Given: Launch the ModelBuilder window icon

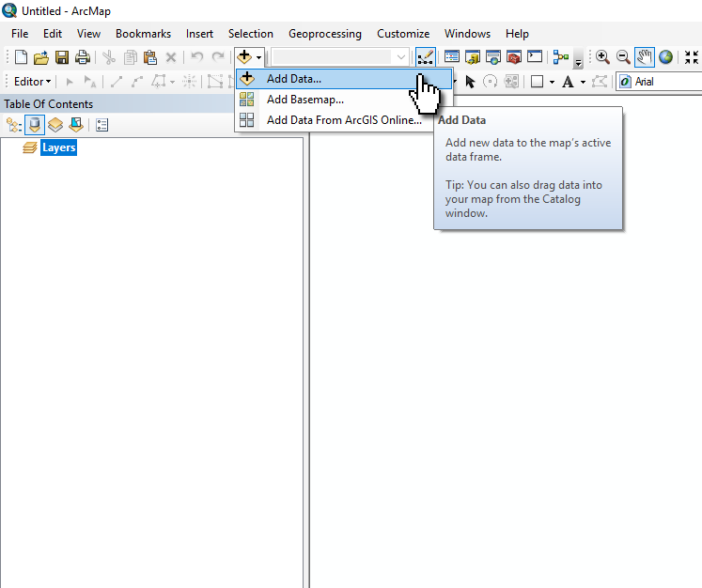Looking at the screenshot, I should click(560, 57).
